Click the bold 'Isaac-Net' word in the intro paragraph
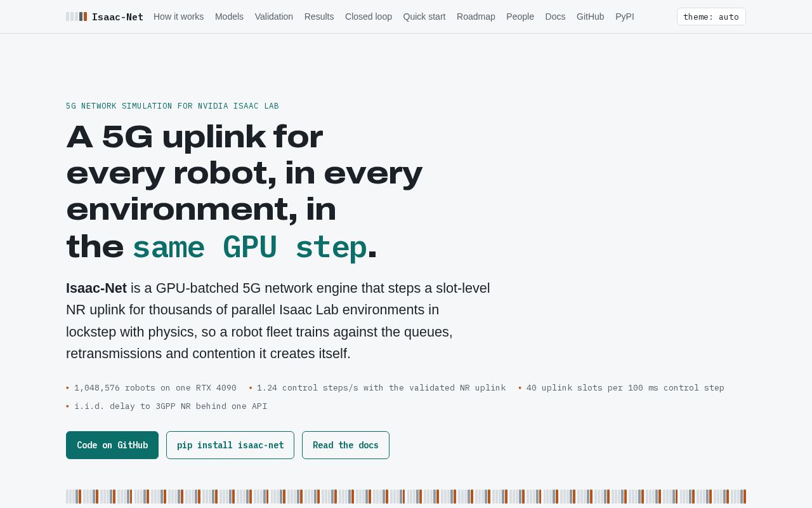The image size is (812, 508). 96,288
